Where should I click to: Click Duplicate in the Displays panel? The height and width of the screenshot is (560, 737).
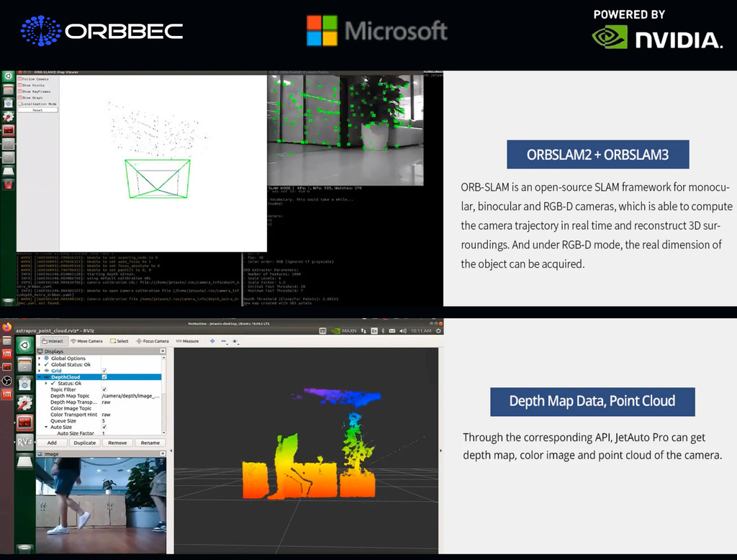[85, 443]
